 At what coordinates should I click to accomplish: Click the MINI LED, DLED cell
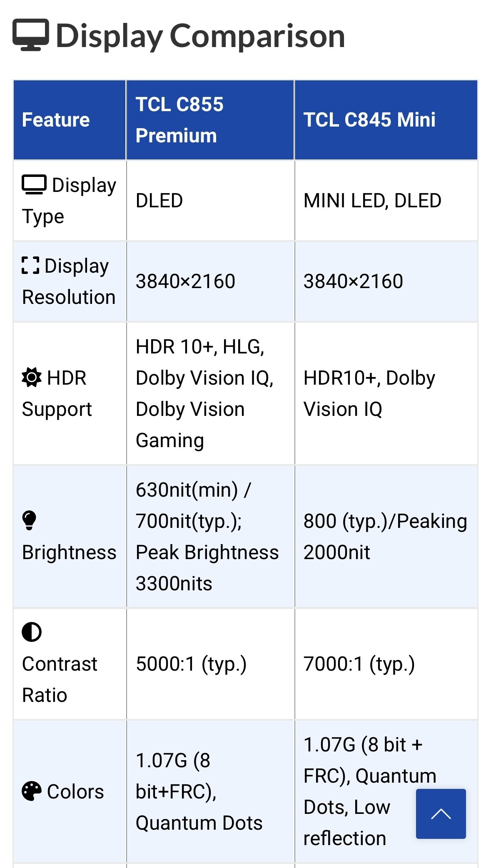click(372, 201)
